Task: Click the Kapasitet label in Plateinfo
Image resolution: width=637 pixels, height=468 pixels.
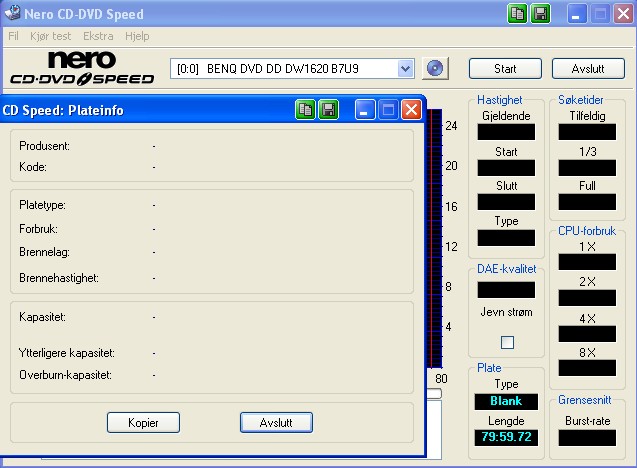Action: [42, 316]
